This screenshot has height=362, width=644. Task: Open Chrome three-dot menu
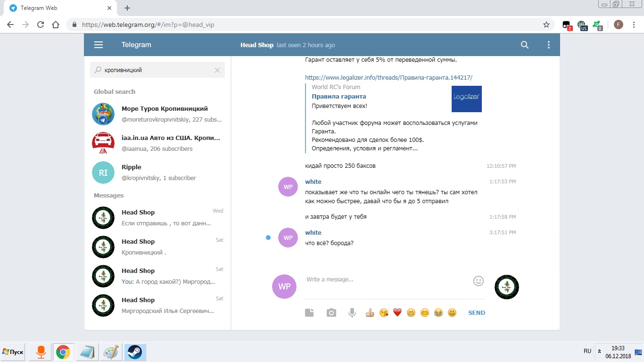pos(634,25)
